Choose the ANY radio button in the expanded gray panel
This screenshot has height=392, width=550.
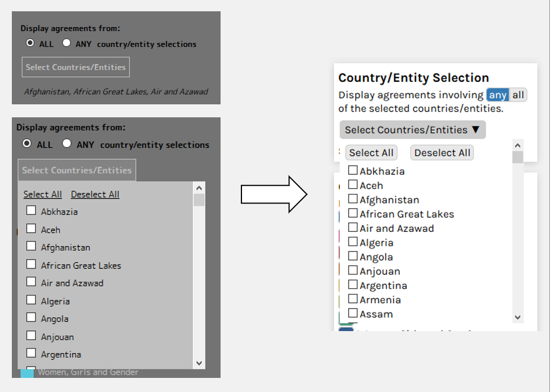[x=67, y=143]
